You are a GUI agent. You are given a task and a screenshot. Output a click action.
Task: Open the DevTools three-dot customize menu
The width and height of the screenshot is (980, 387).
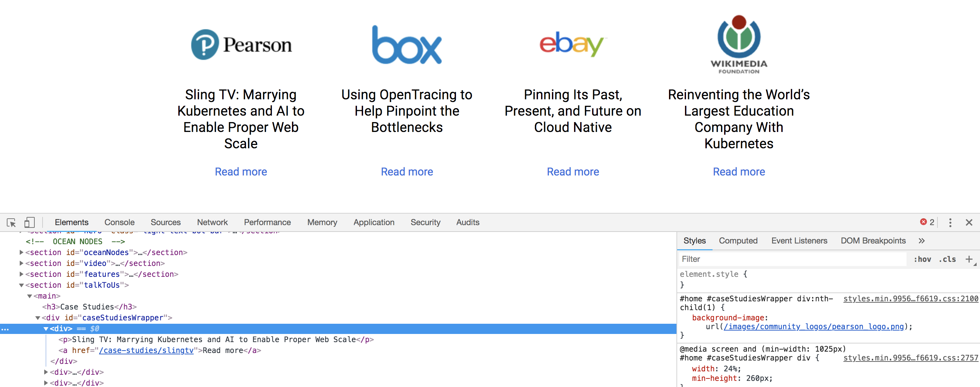950,222
